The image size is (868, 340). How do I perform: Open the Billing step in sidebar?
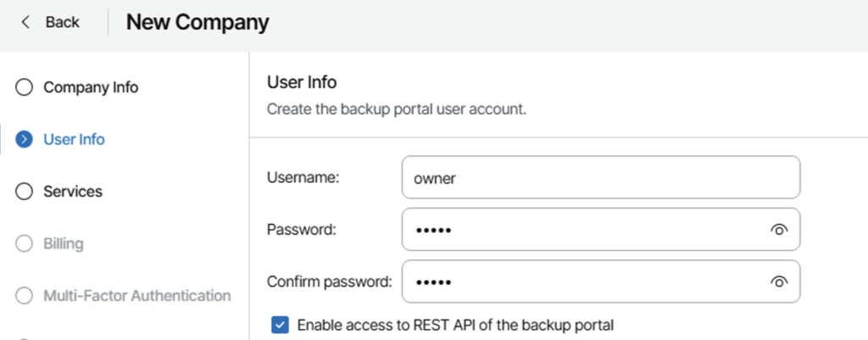pyautogui.click(x=64, y=244)
